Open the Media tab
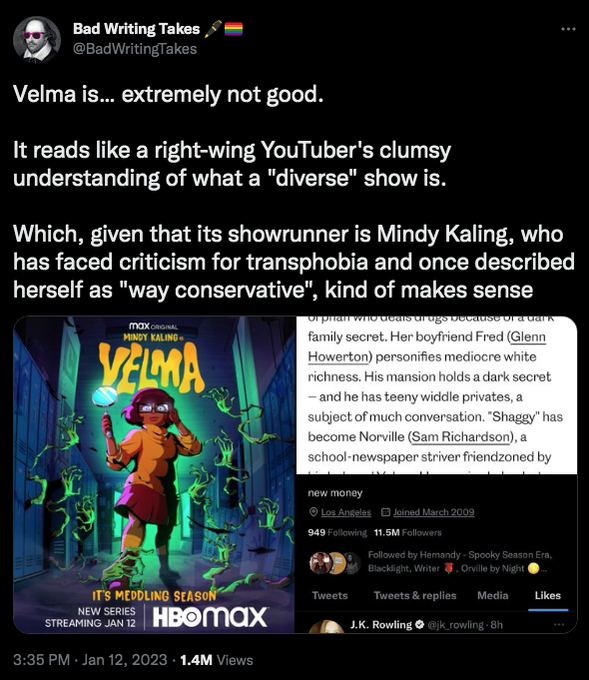This screenshot has width=589, height=680. (x=492, y=595)
